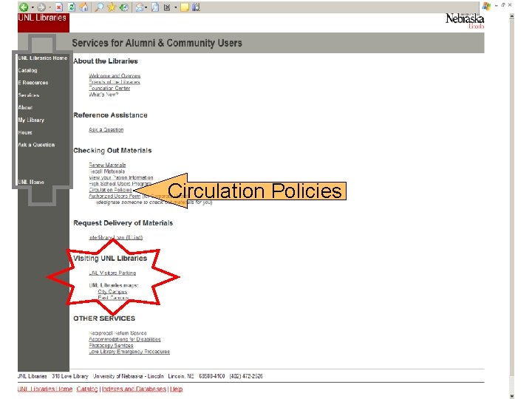
Task: Click footer UNL Libraries Home link
Action: coord(45,389)
